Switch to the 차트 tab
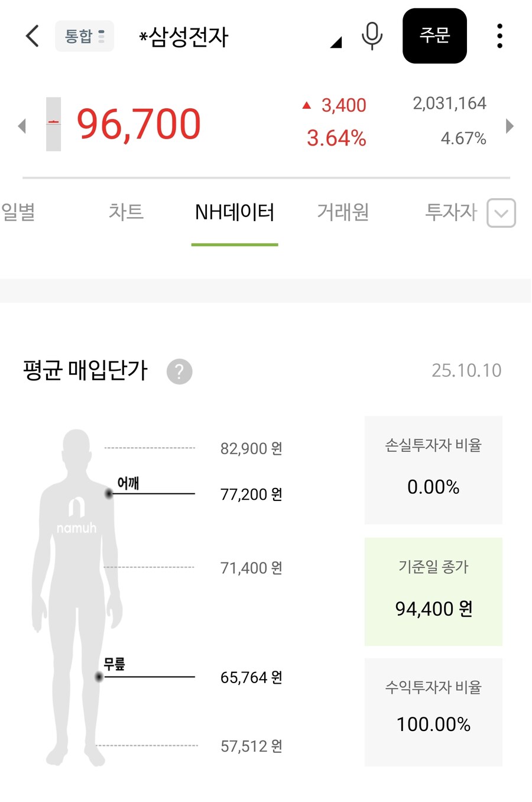The image size is (532, 802). pyautogui.click(x=126, y=212)
